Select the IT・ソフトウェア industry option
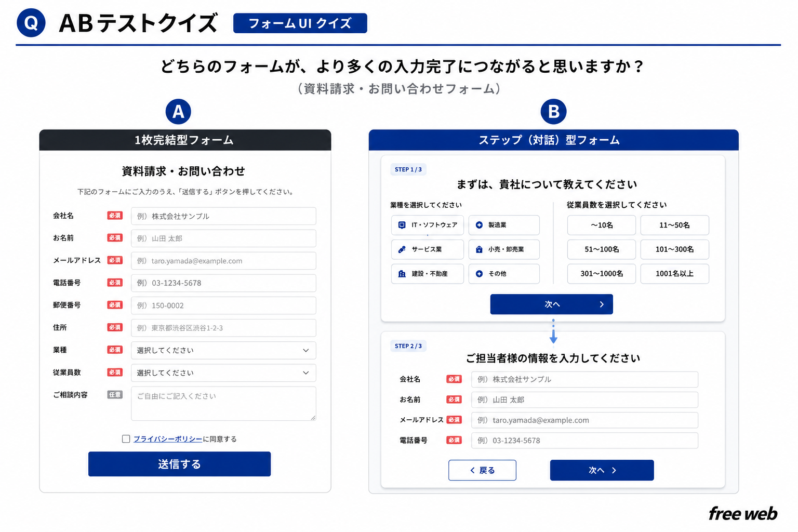Screen dimensions: 798x532 (x=427, y=225)
